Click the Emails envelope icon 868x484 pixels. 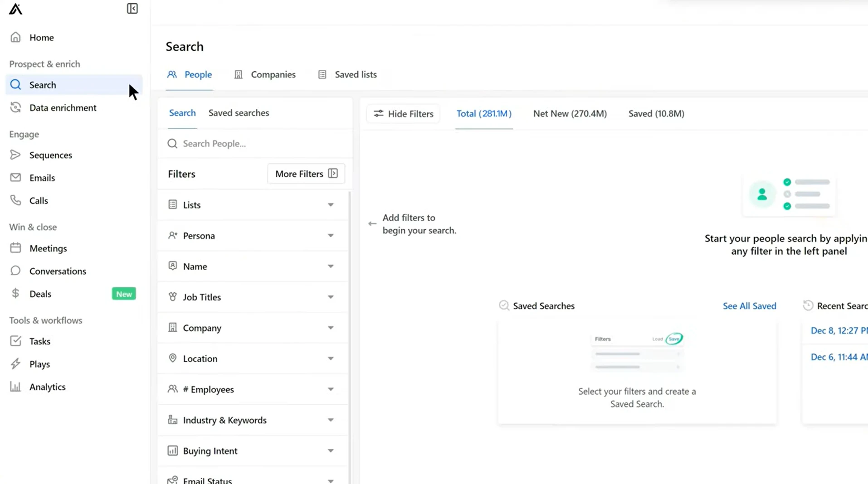click(16, 177)
